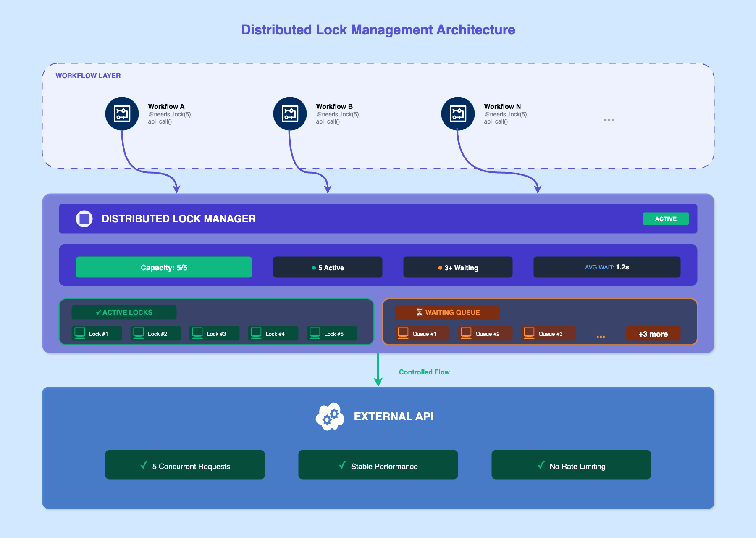Click the Distributed Lock Manager square icon
Viewport: 756px width, 538px height.
click(84, 219)
